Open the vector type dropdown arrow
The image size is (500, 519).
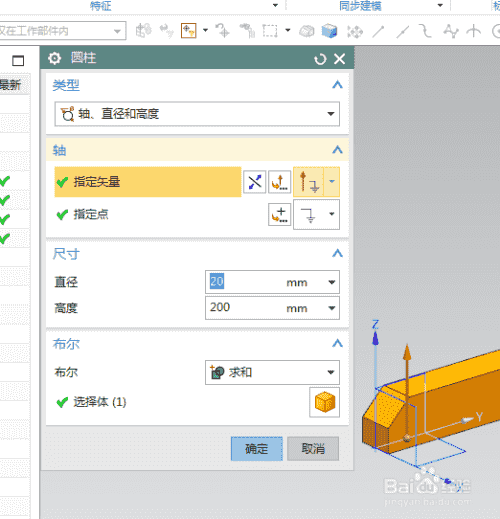[x=332, y=182]
